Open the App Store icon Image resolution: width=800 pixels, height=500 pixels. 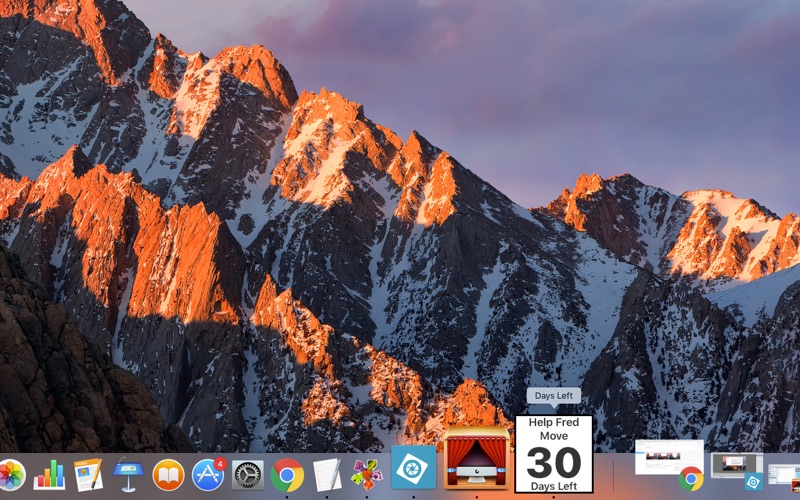[208, 475]
